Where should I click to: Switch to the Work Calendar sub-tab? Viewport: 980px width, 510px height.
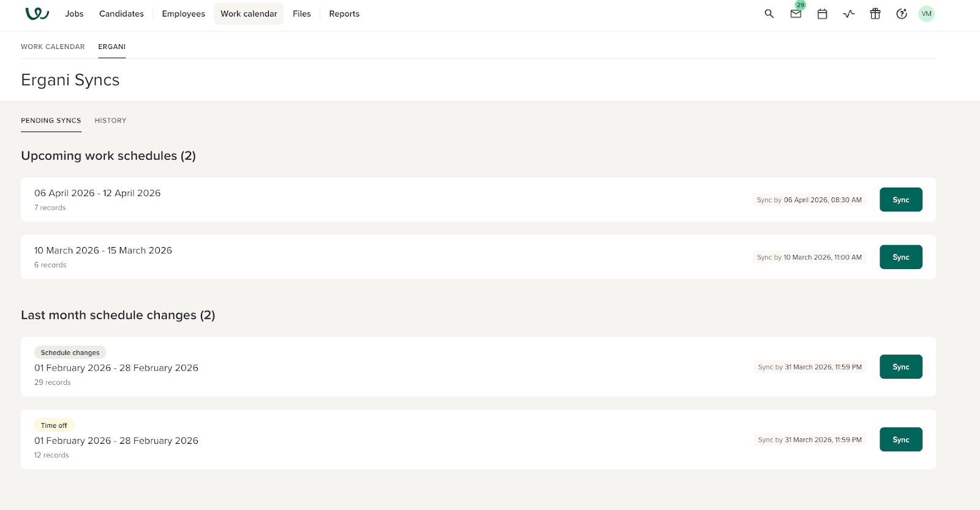coord(53,47)
